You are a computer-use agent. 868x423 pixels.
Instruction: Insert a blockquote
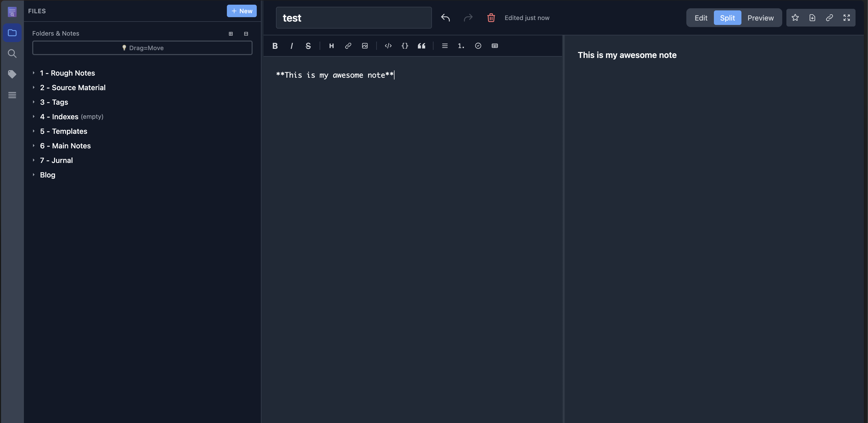(x=421, y=46)
